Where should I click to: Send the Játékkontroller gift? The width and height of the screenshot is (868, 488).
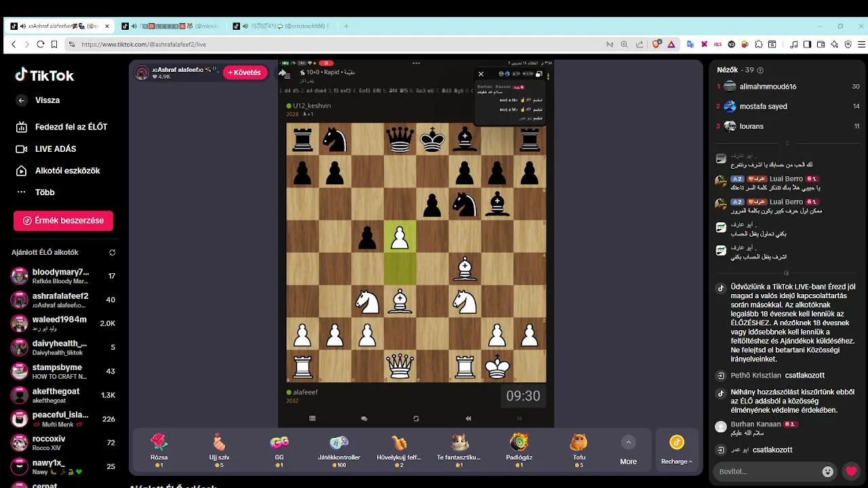tap(339, 451)
